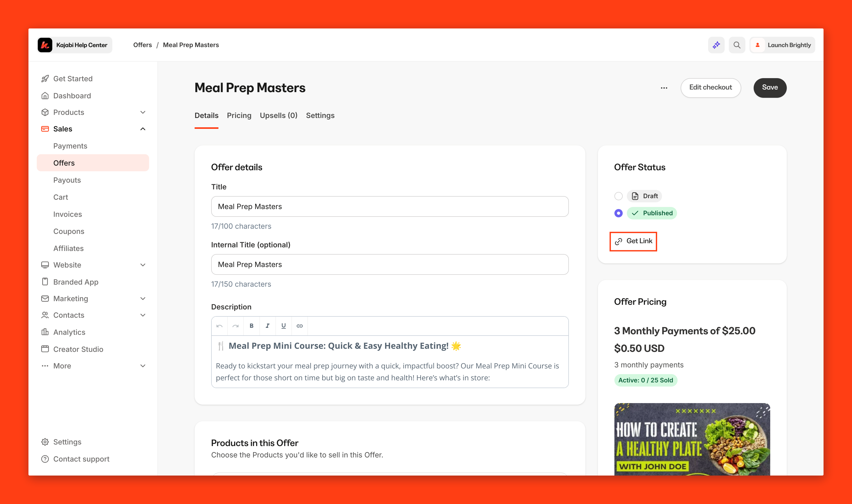Viewport: 852px width, 504px height.
Task: Open the three-dot options menu
Action: coord(664,88)
